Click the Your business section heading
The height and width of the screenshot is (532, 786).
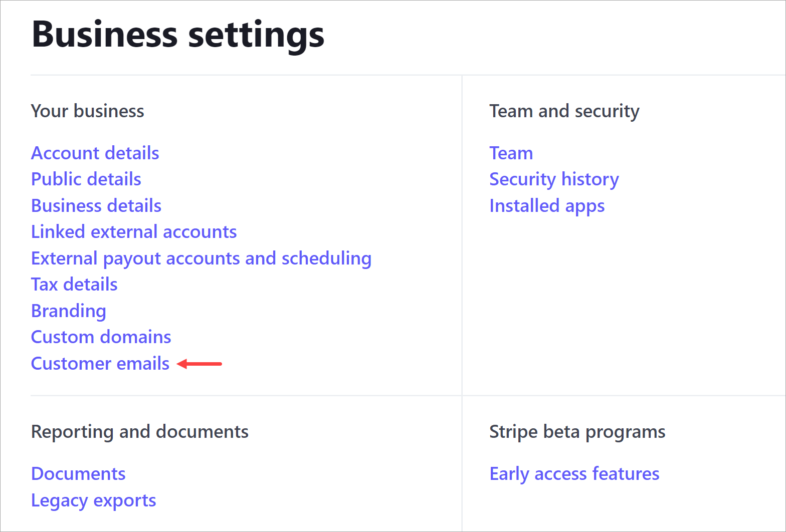tap(88, 111)
